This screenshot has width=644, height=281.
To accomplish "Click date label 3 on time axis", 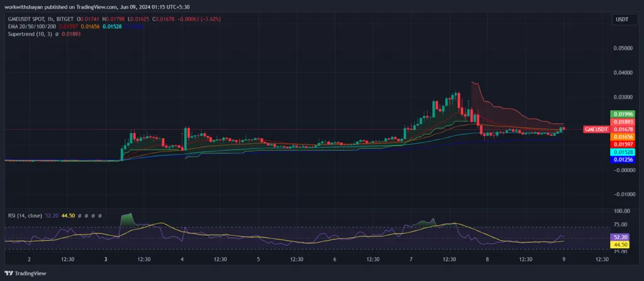I will (x=106, y=260).
